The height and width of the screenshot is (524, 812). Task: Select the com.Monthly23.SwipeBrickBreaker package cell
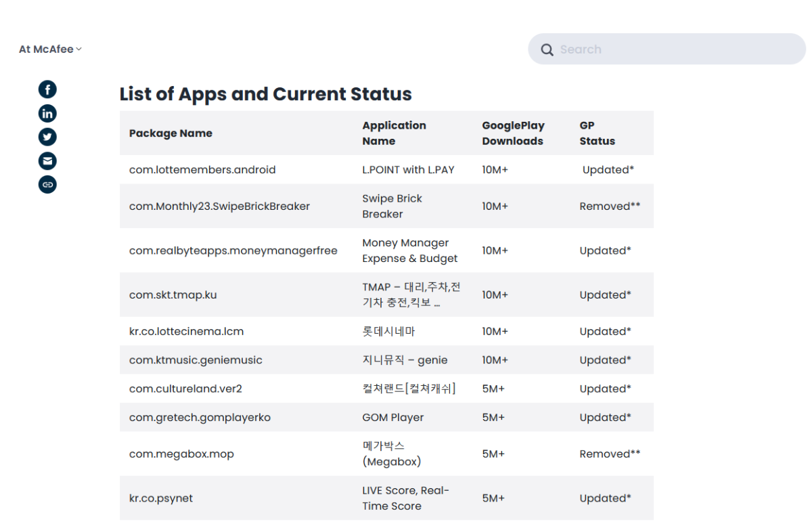219,206
